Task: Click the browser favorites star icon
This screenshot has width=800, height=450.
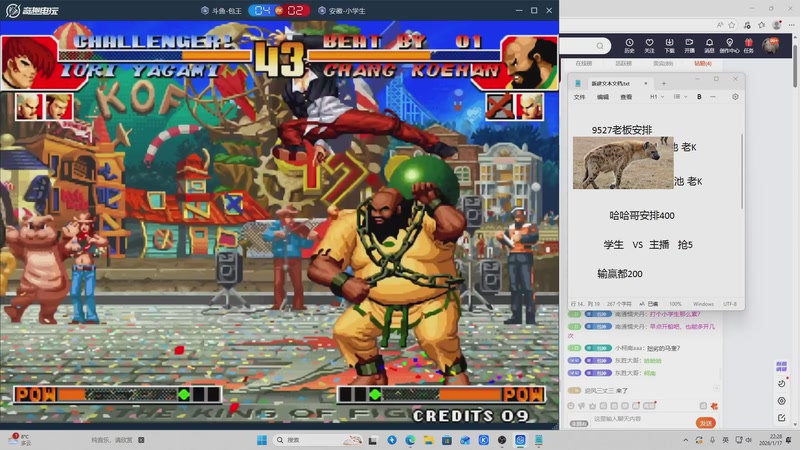Action: [x=732, y=25]
